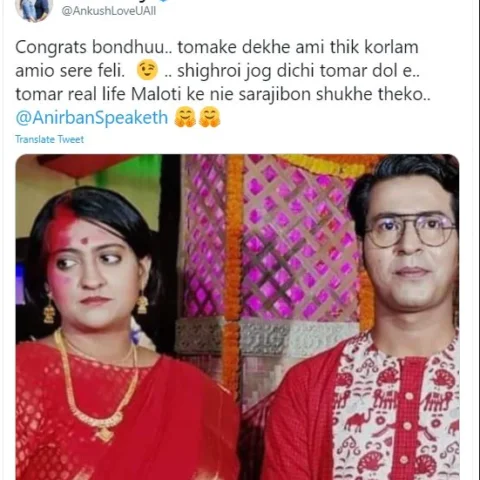Click the second hugging face emoji
The height and width of the screenshot is (480, 480).
point(210,117)
